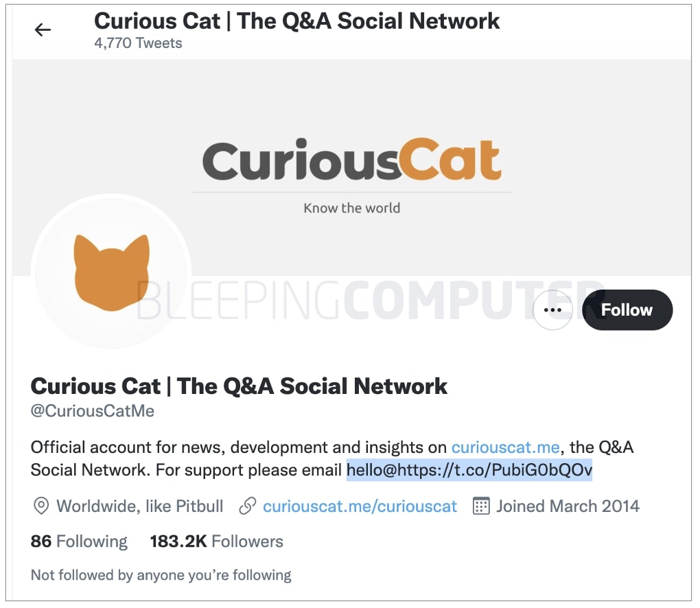Click the Not followed by anyone text
Viewport: 700px width, 608px height.
coord(161,575)
